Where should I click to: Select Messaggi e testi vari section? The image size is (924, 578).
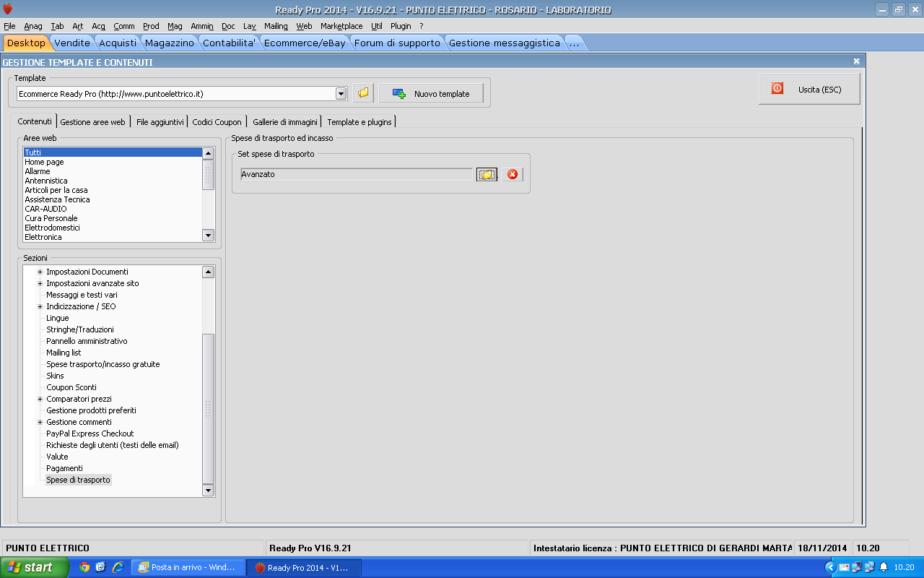click(x=82, y=295)
